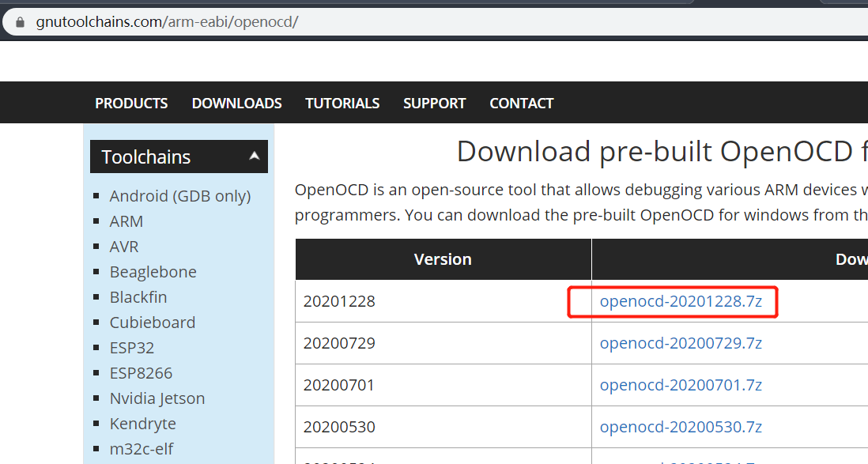This screenshot has height=464, width=868.
Task: Open the ESP8266 toolchain page
Action: tap(142, 373)
